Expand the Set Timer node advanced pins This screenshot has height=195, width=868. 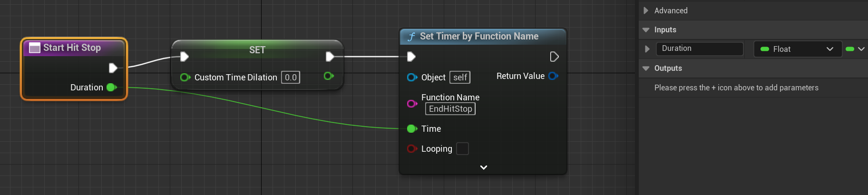tap(484, 167)
